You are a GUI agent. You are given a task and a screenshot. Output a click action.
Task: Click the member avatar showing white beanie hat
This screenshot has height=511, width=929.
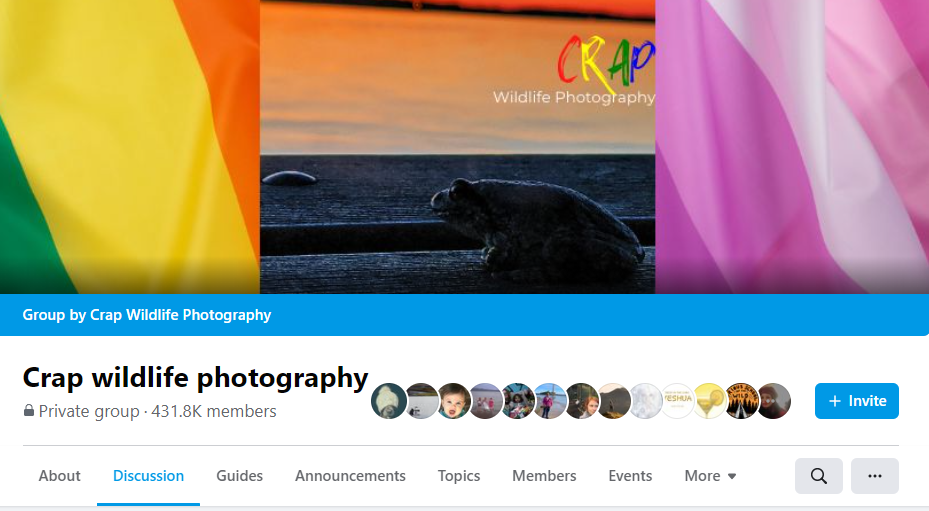[389, 401]
